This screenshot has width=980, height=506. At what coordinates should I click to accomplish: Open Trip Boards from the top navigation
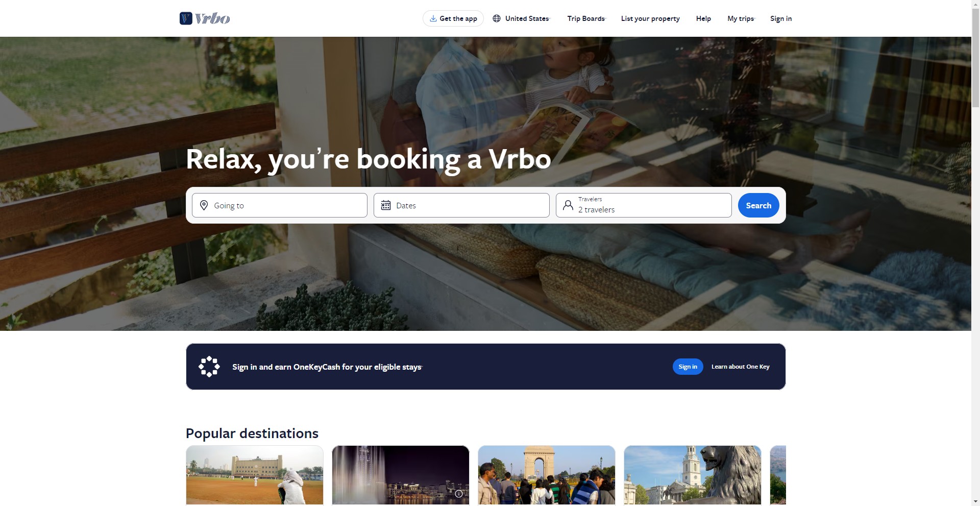click(586, 18)
